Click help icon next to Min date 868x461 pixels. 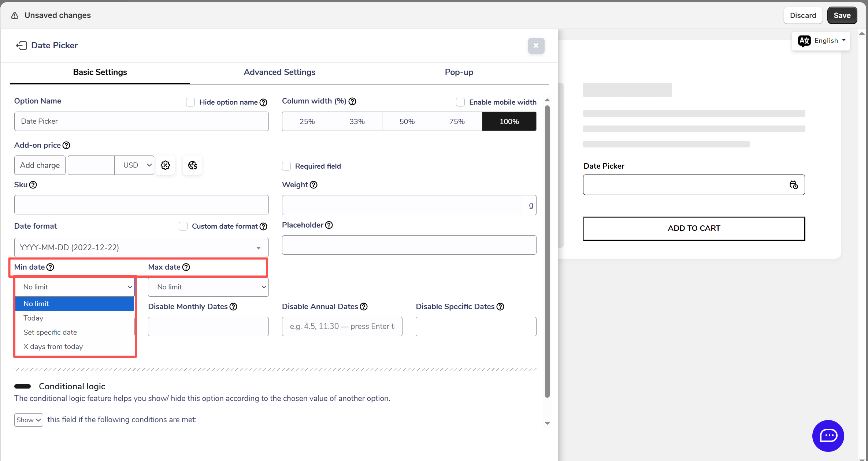click(x=51, y=267)
